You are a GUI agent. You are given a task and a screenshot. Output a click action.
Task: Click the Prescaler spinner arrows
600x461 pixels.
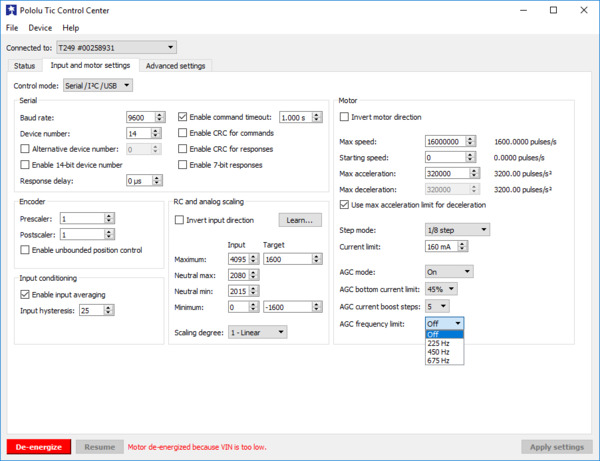[109, 218]
